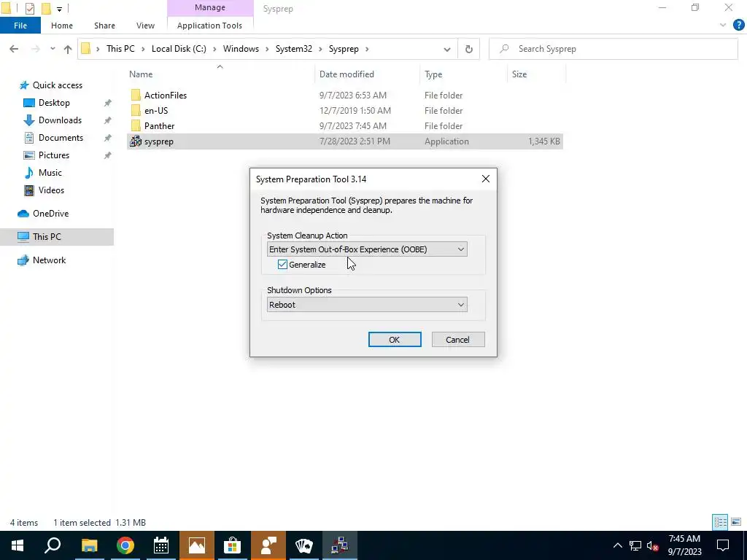Open the System Cleanup Action dropdown

[x=367, y=249]
